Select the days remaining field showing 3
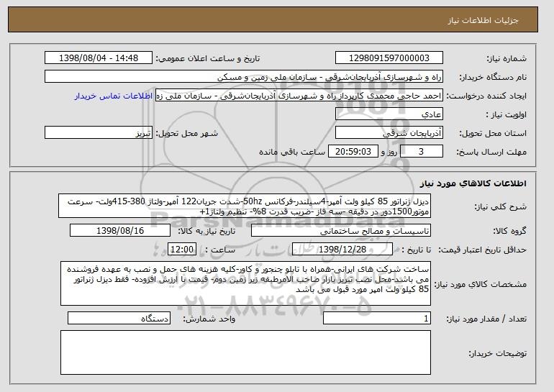 pos(421,152)
